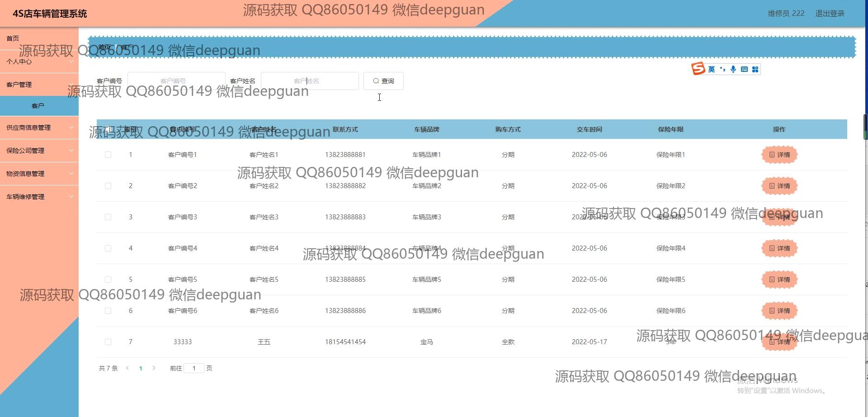Go to the next page arrow
The height and width of the screenshot is (417, 868).
tap(154, 368)
